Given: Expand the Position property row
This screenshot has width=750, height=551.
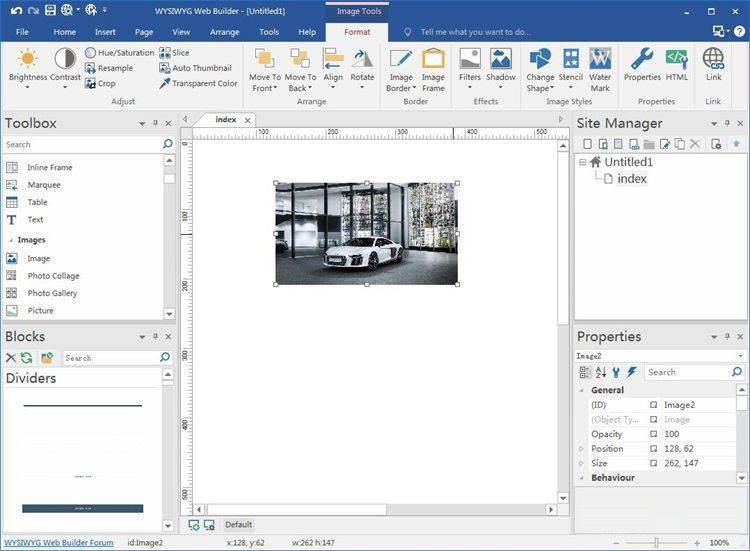Looking at the screenshot, I should click(x=582, y=449).
